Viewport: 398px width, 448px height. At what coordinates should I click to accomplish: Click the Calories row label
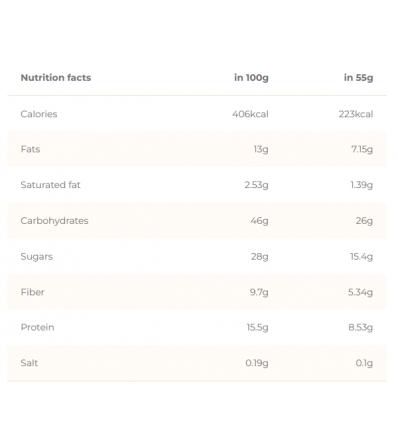pos(39,114)
